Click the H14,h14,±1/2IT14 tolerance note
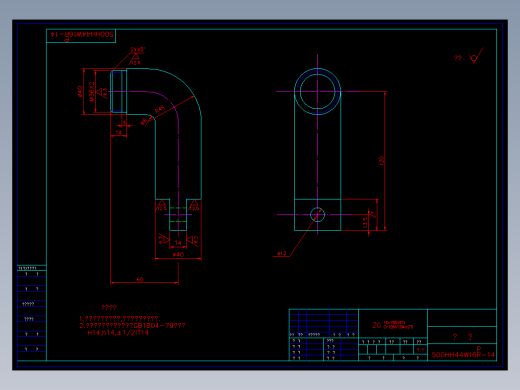Viewport: 520px width, 390px height. click(118, 332)
